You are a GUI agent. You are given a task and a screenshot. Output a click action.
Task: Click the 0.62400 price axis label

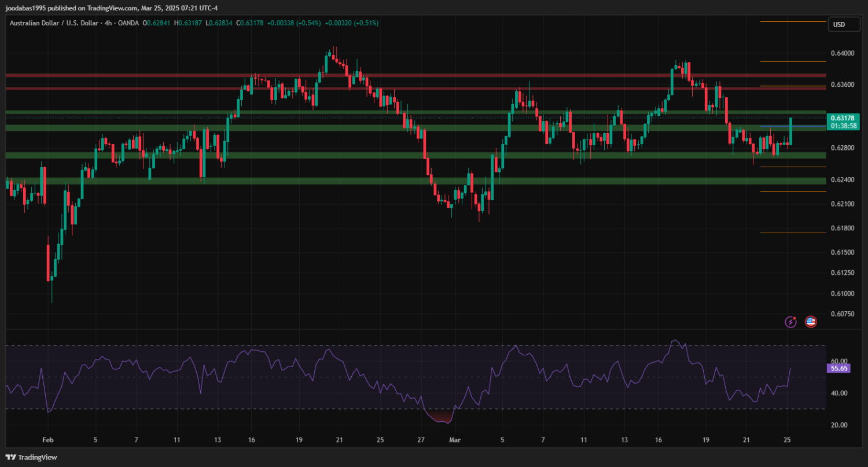click(x=842, y=180)
